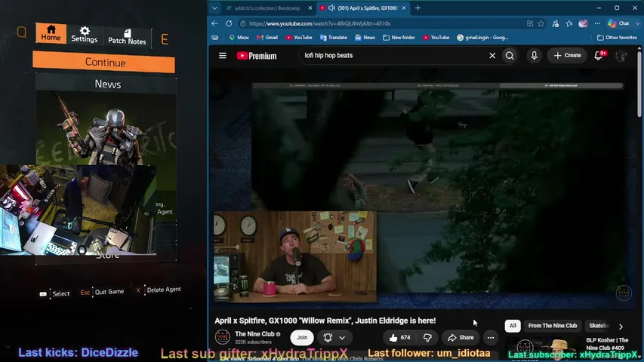The image size is (644, 362).
Task: Open the Gmail bookmark
Action: [267, 38]
